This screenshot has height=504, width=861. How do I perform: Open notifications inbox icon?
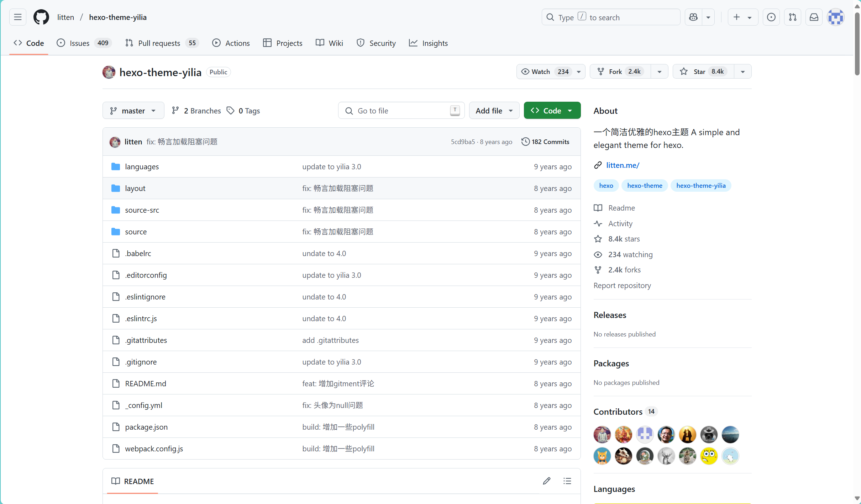tap(814, 17)
